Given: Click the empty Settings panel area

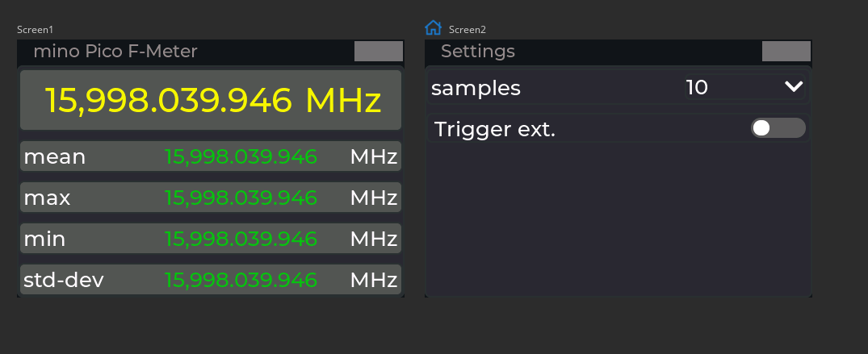Looking at the screenshot, I should click(618, 219).
